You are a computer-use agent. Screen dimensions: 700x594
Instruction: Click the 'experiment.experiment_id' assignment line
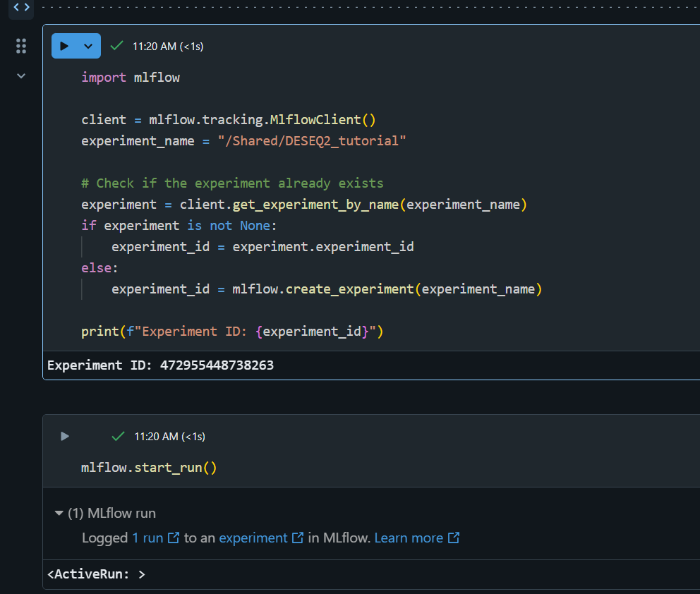(x=262, y=247)
